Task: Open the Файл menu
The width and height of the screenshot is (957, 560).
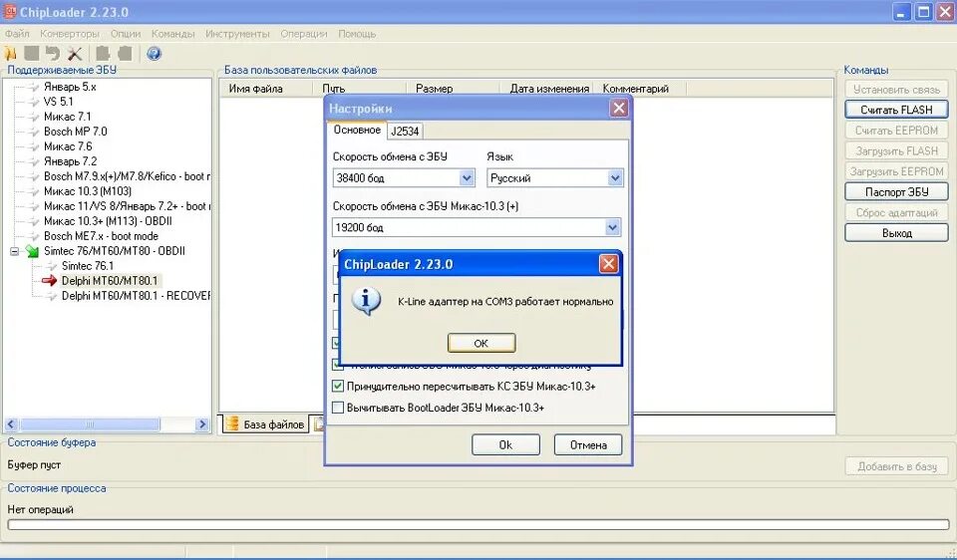Action: [x=17, y=34]
